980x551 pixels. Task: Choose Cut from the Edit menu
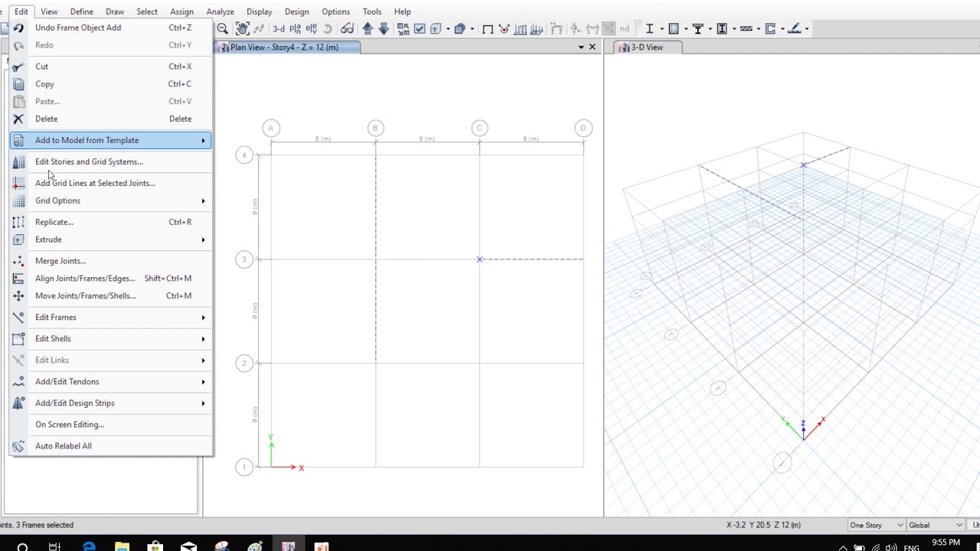pyautogui.click(x=111, y=66)
